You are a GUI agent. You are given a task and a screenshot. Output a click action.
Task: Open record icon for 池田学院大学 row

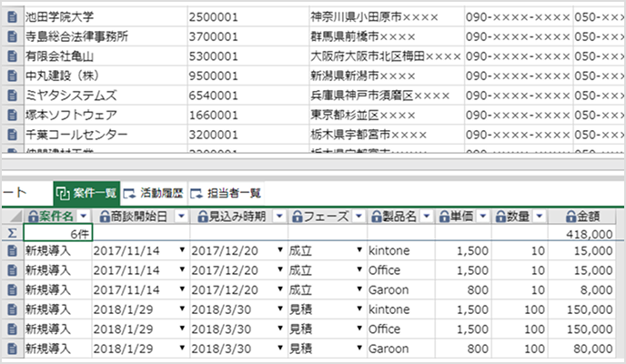point(13,16)
